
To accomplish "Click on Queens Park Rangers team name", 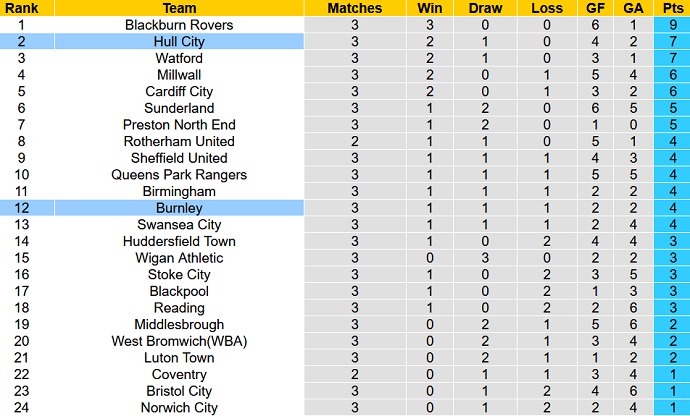I will pos(179,175).
